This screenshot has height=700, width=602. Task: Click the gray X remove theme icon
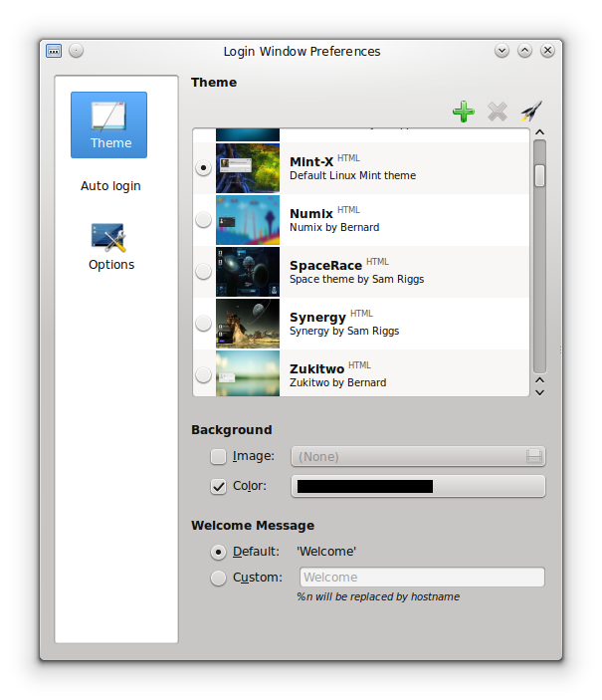(x=498, y=112)
